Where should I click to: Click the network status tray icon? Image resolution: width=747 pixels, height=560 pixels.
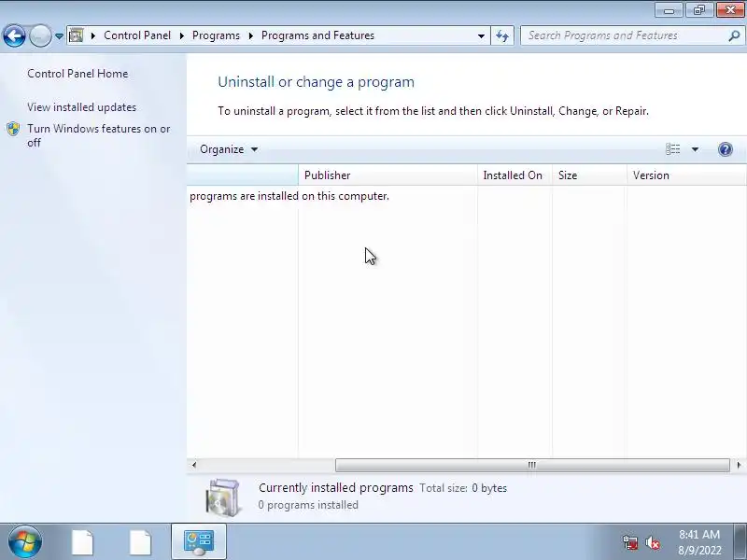click(630, 542)
